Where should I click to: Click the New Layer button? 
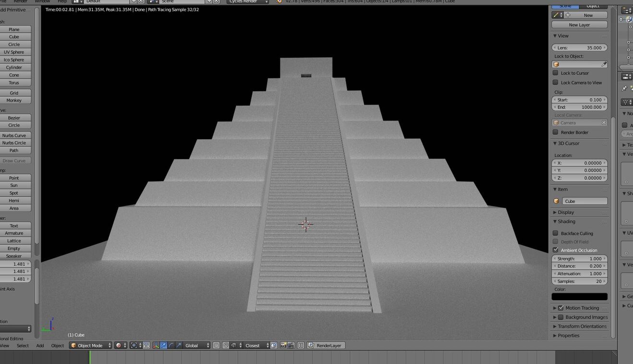pos(579,25)
